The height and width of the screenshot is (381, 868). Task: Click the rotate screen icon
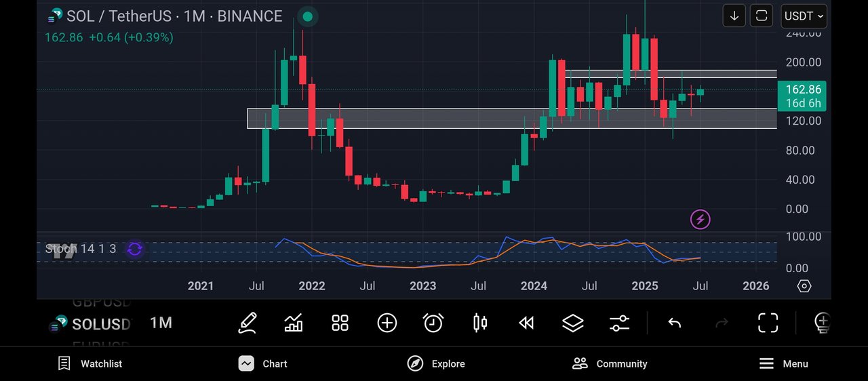[762, 16]
